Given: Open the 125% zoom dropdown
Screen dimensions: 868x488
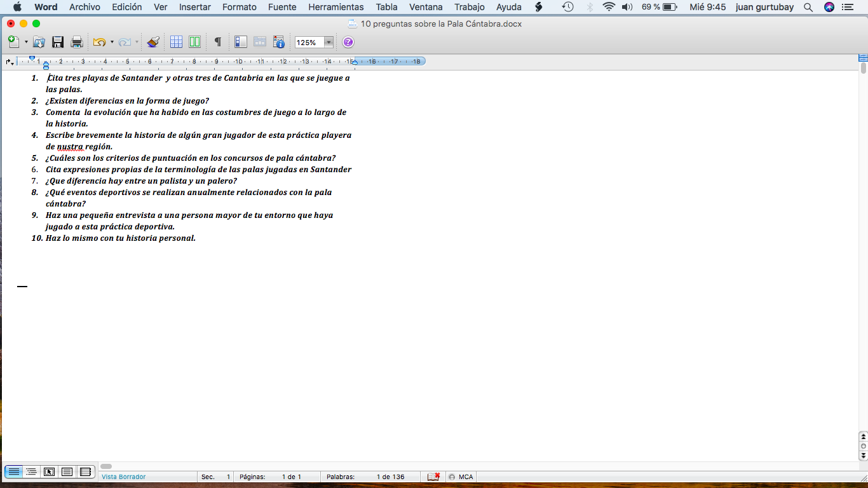Looking at the screenshot, I should [329, 43].
